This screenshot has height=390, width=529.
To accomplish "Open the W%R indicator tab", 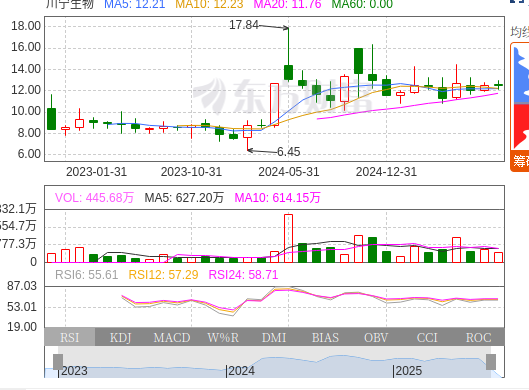I will (x=223, y=337).
